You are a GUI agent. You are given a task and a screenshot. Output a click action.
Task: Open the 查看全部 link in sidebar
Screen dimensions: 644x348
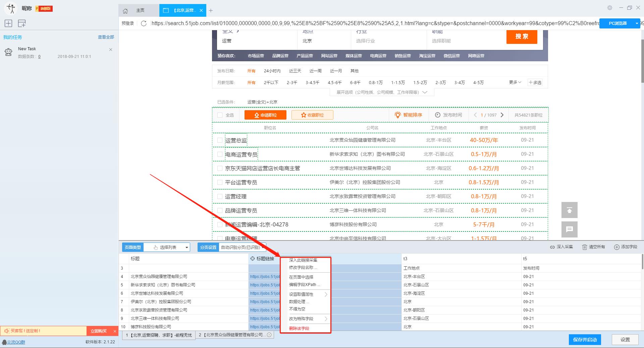[x=106, y=37]
